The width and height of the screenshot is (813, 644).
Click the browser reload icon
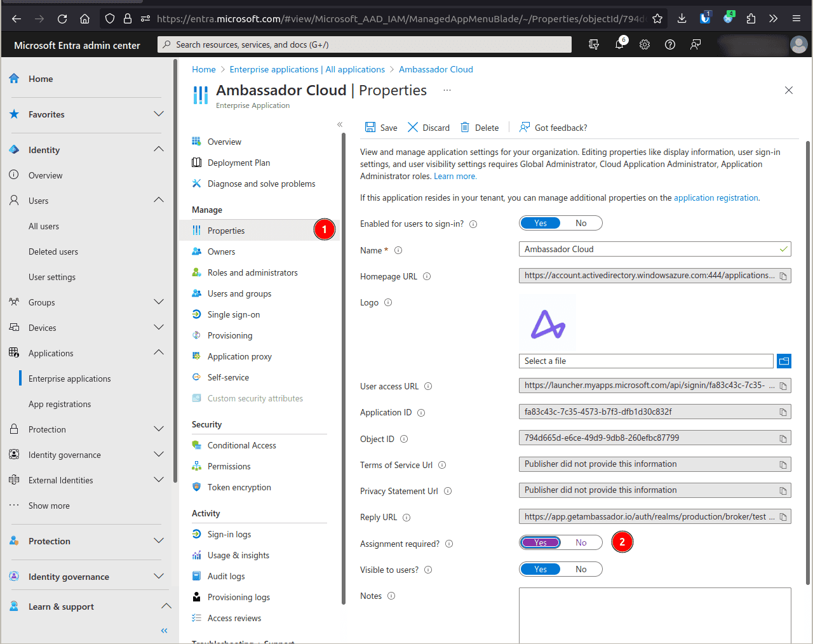pos(62,18)
